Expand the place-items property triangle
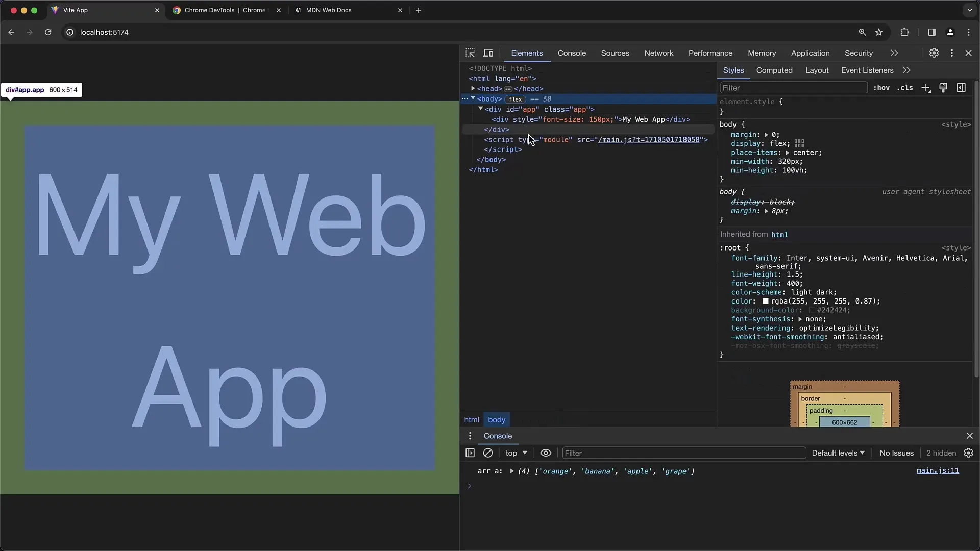 [789, 153]
